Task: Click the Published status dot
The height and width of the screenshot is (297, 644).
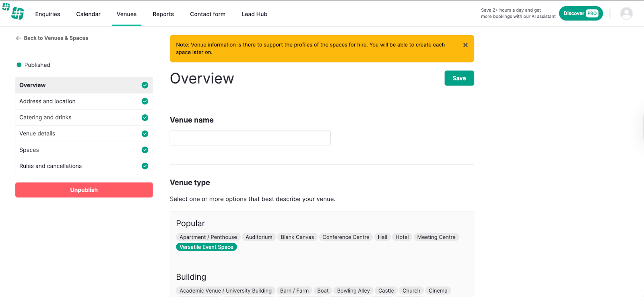Action: [x=19, y=65]
